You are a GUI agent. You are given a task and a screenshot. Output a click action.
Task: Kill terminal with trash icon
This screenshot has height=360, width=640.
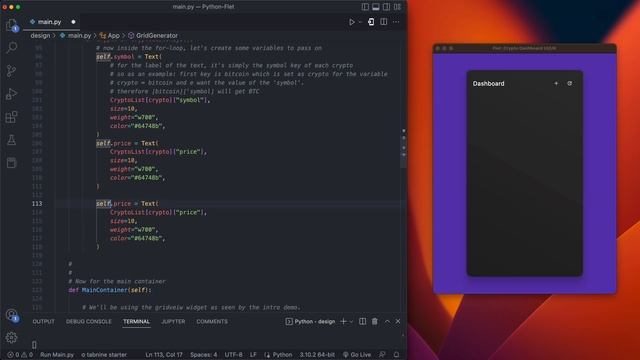[x=375, y=322]
